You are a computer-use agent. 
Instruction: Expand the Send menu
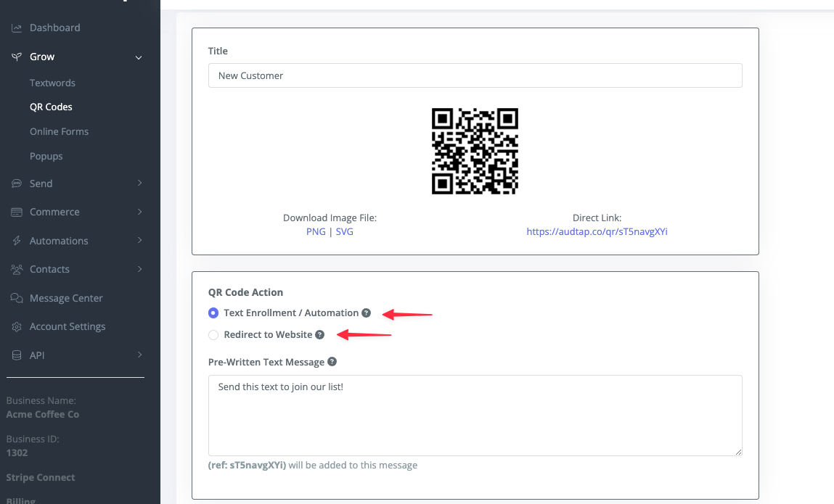pos(41,183)
